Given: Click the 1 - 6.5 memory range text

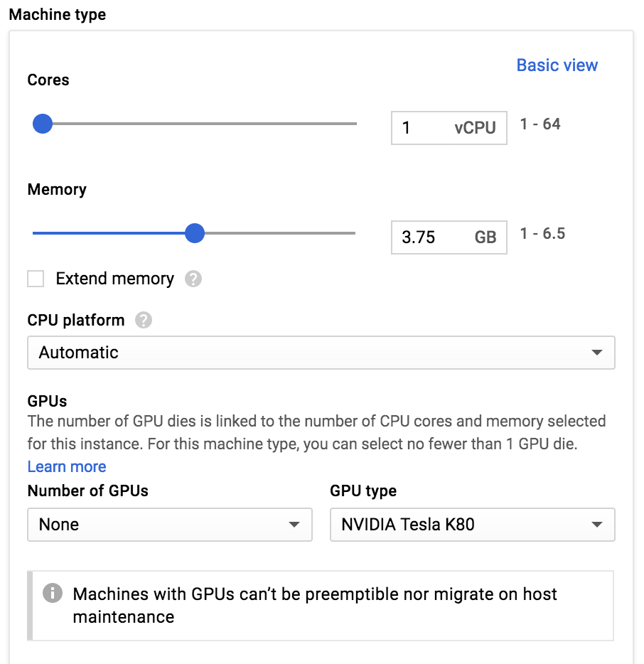Looking at the screenshot, I should (x=542, y=234).
